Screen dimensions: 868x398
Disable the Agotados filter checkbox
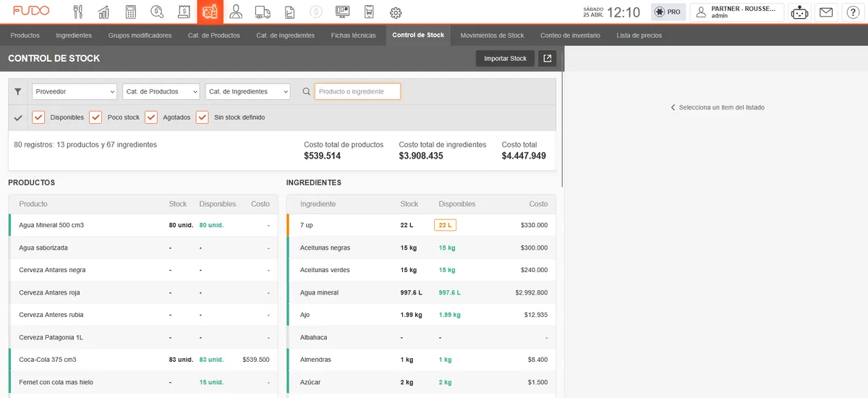[151, 117]
